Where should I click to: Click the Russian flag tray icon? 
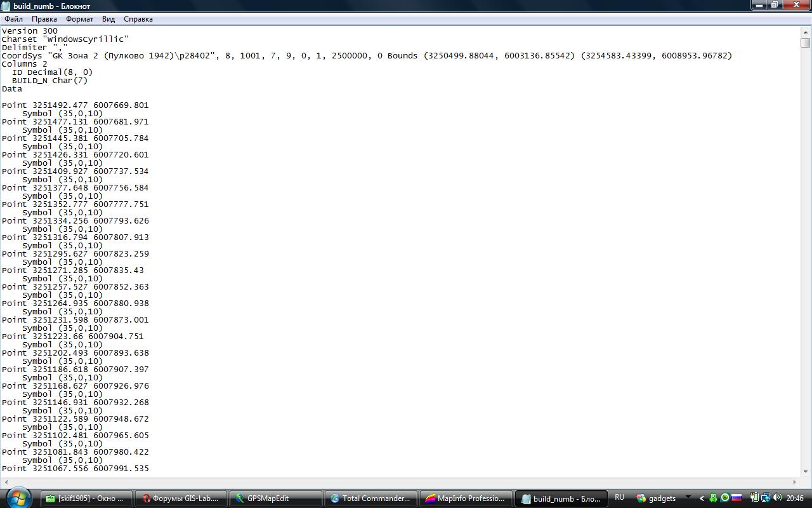coord(737,498)
